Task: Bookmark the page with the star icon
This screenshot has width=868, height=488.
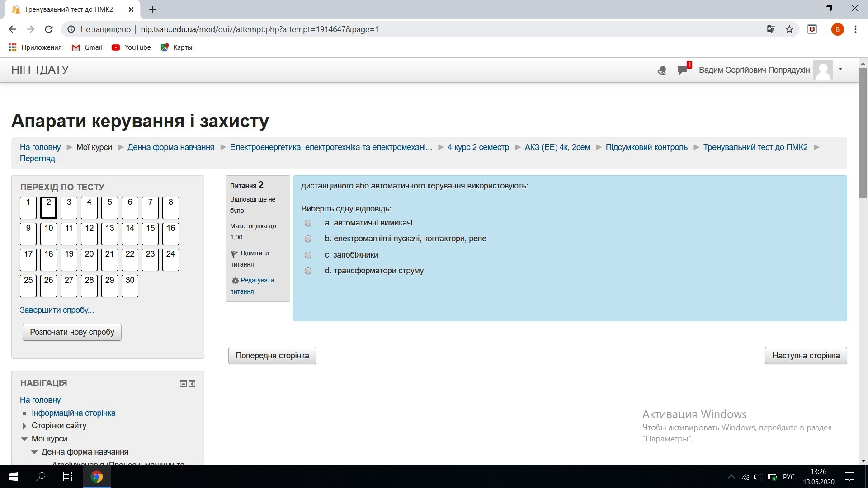Action: (789, 29)
